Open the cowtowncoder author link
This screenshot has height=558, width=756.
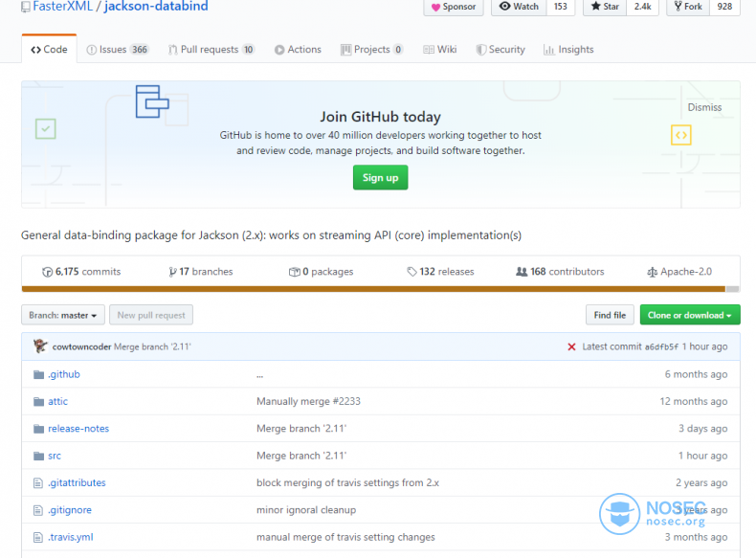[81, 346]
